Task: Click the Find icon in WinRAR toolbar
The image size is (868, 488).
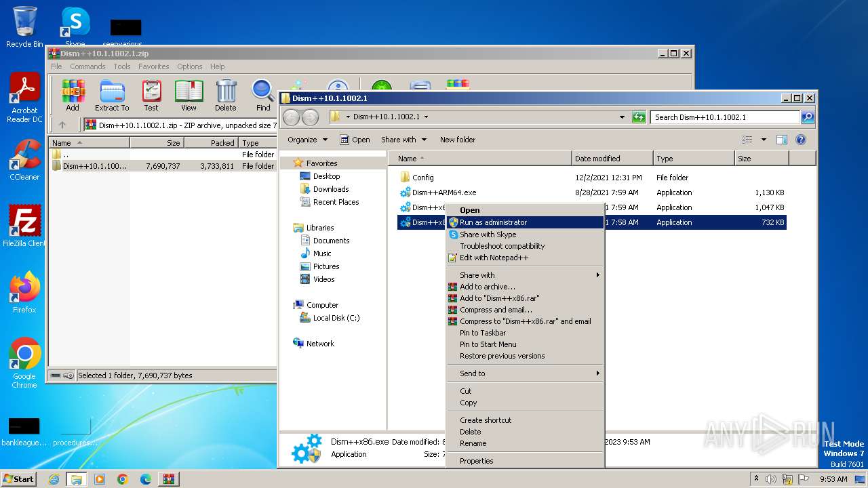Action: pos(263,95)
